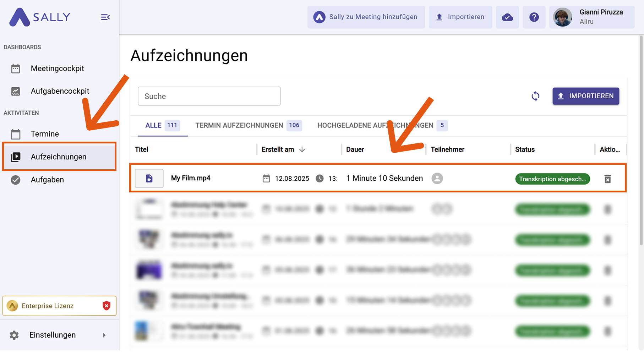Viewport: 644px width, 355px height.
Task: Expand the Einstellungen submenu arrow
Action: 104,335
